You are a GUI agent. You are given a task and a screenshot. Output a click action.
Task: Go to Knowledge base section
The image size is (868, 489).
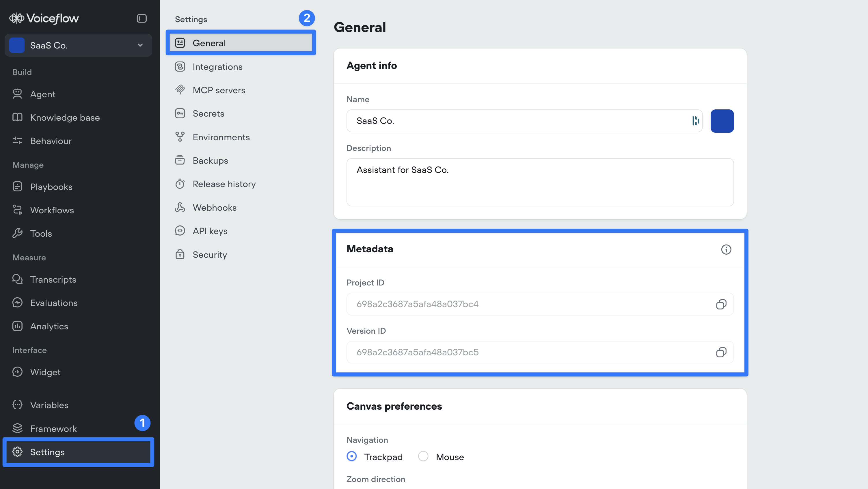click(x=65, y=117)
